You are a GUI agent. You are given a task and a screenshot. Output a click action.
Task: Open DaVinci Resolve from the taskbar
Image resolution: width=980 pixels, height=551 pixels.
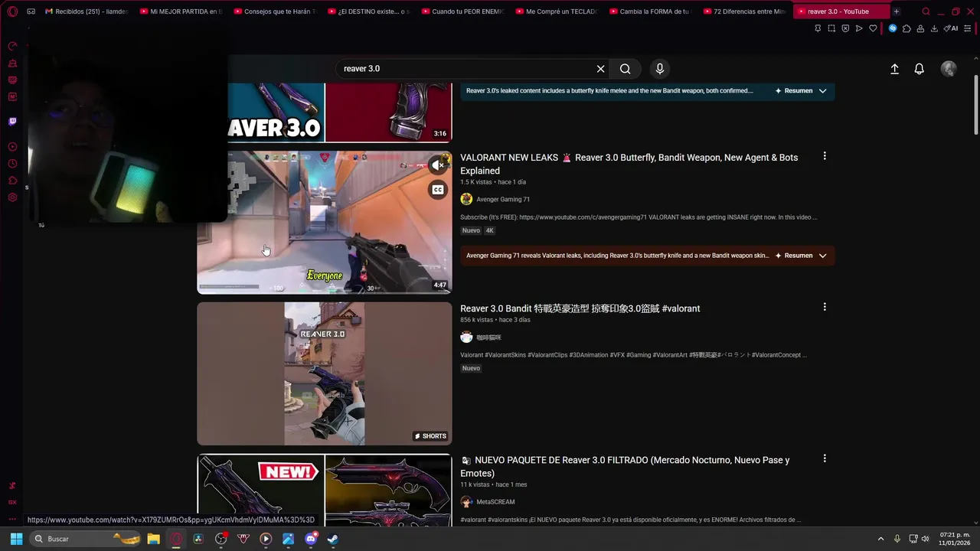tap(198, 539)
